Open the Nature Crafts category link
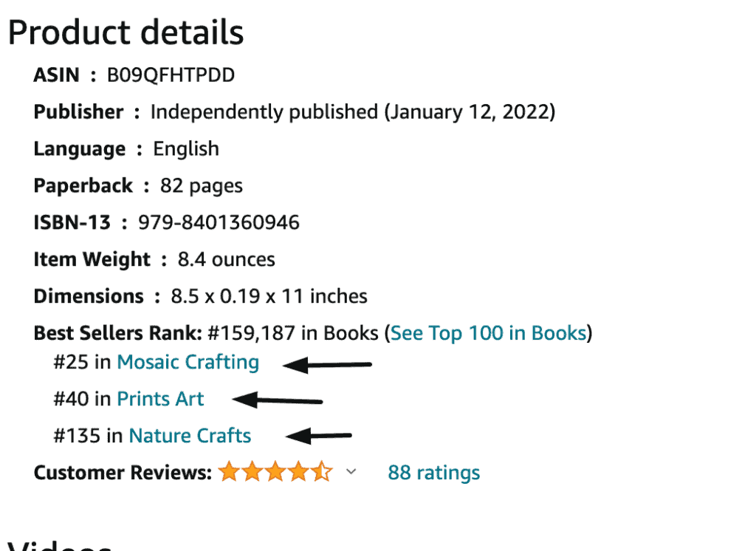Viewport: 756px width, 551px height. point(190,436)
